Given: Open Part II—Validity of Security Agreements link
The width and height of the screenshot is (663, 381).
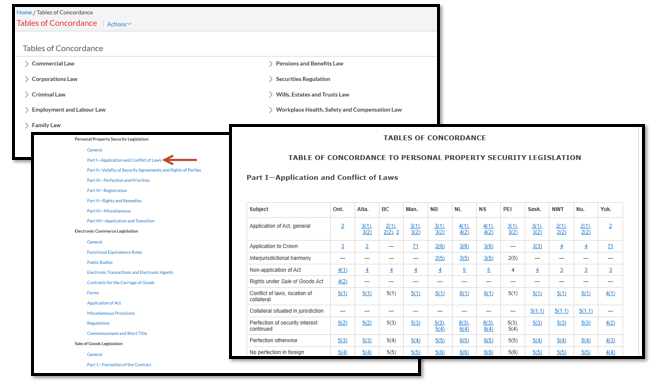Looking at the screenshot, I should pos(144,170).
